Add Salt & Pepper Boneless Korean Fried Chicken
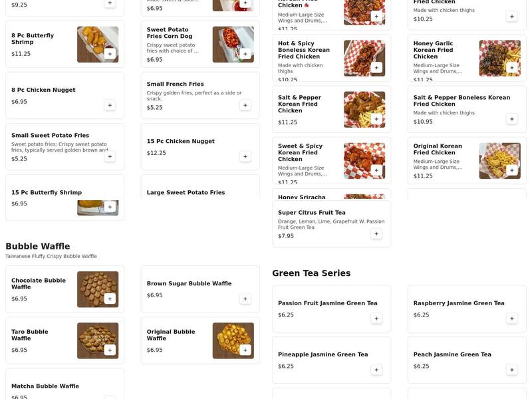The height and width of the screenshot is (399, 532). 511,119
